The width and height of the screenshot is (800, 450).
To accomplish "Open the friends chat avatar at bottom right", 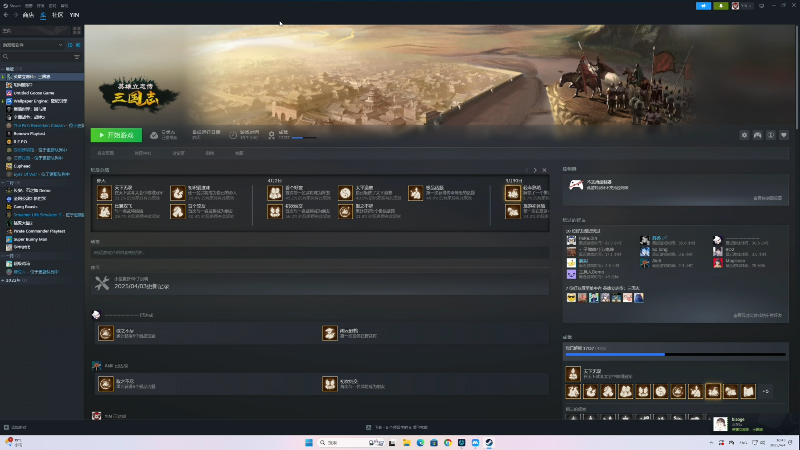I will (720, 423).
